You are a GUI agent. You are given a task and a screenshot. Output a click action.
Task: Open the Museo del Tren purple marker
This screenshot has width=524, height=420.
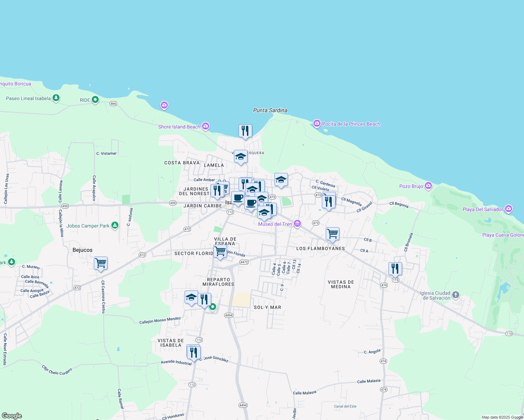tap(297, 224)
